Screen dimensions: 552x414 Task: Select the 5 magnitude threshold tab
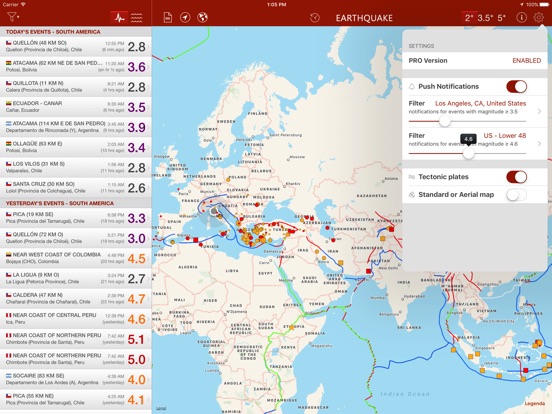point(501,18)
